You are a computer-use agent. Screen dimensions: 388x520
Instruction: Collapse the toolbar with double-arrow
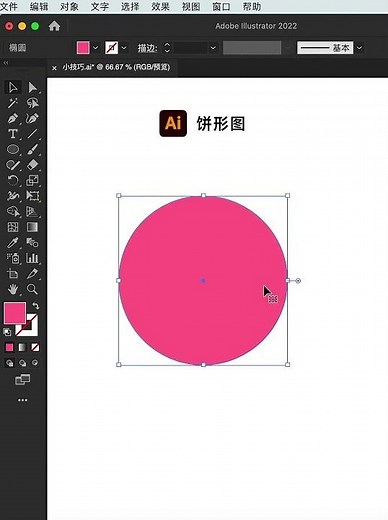6,63
